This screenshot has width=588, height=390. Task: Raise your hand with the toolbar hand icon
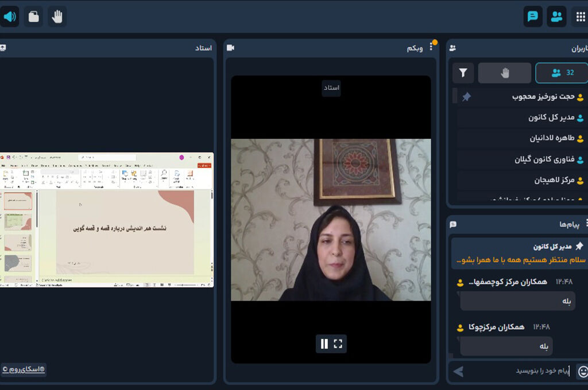(56, 16)
